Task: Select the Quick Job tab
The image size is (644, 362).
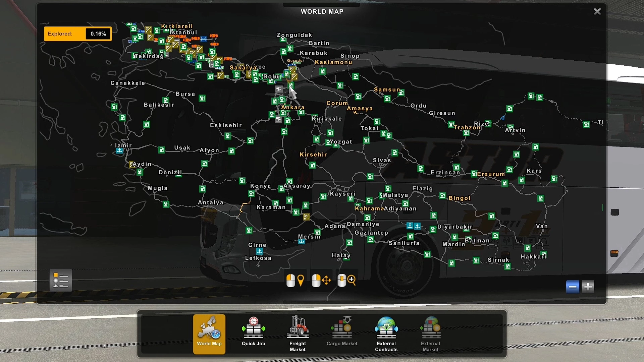Action: 253,333
